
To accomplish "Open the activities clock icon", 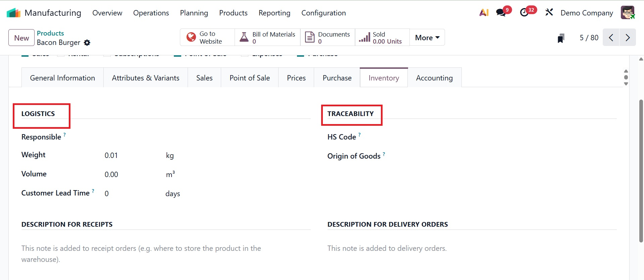I will pyautogui.click(x=524, y=13).
